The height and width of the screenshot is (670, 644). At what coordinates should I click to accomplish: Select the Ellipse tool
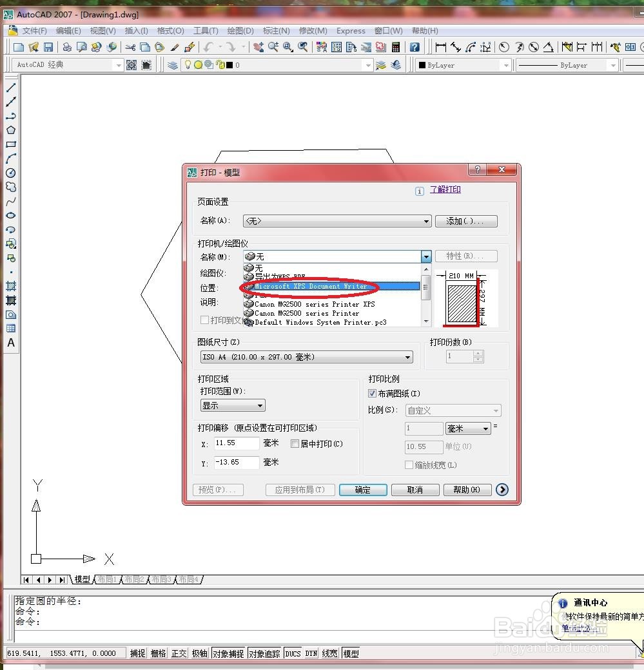pos(11,215)
